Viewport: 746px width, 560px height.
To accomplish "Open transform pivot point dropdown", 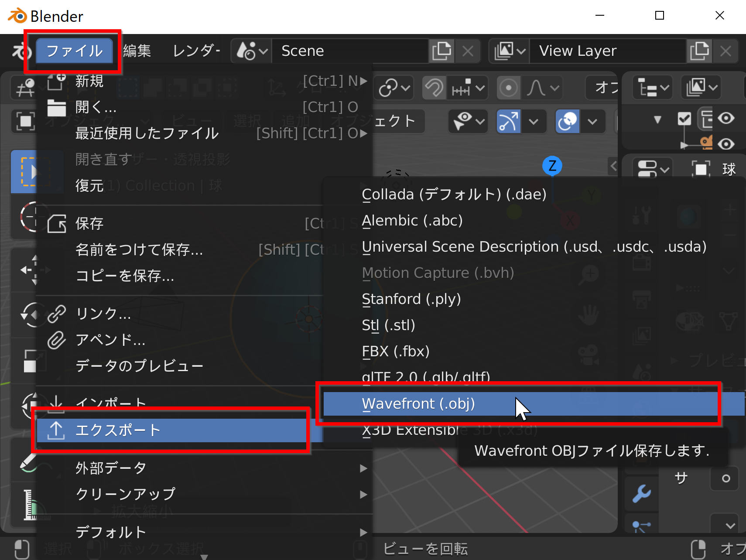I will (x=394, y=88).
